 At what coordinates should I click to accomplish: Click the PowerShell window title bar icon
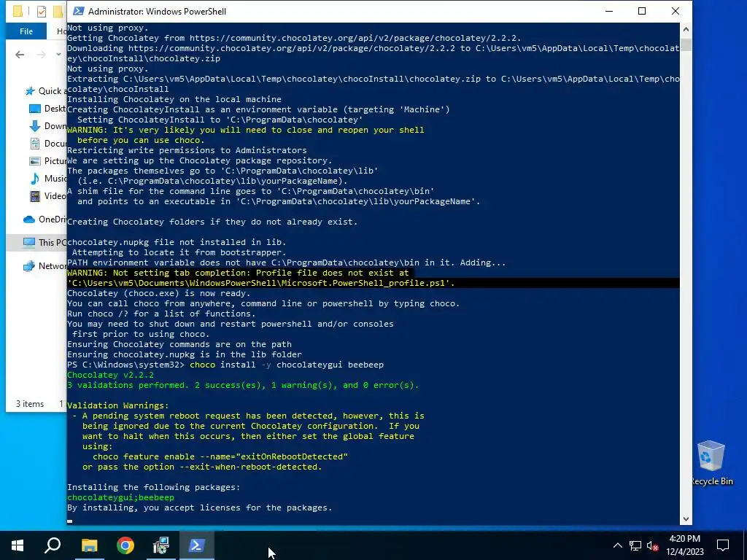78,11
